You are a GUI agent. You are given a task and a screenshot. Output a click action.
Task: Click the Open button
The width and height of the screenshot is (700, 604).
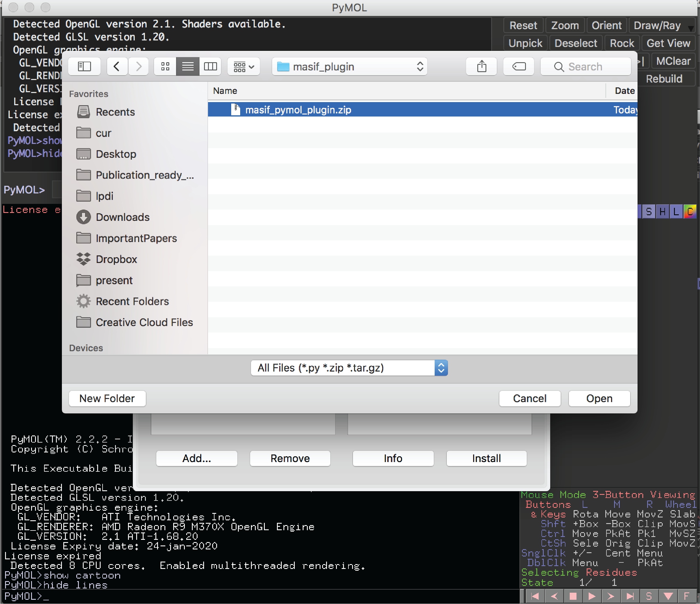(599, 398)
